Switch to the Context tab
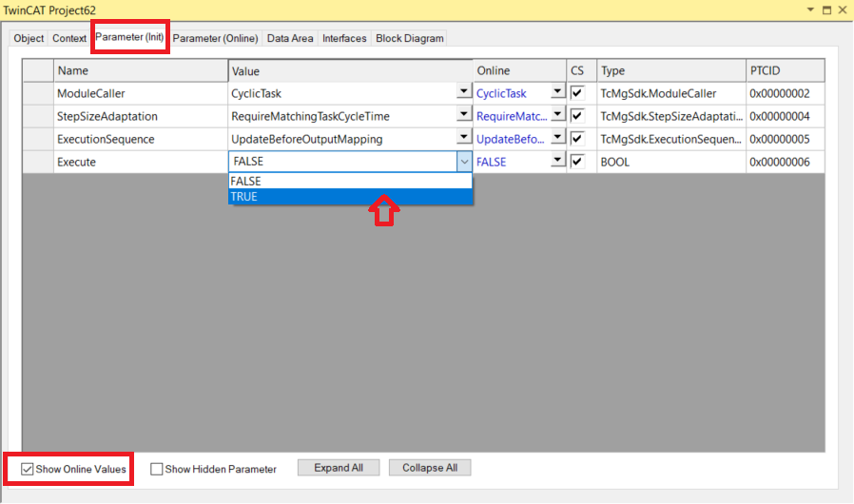 point(69,38)
